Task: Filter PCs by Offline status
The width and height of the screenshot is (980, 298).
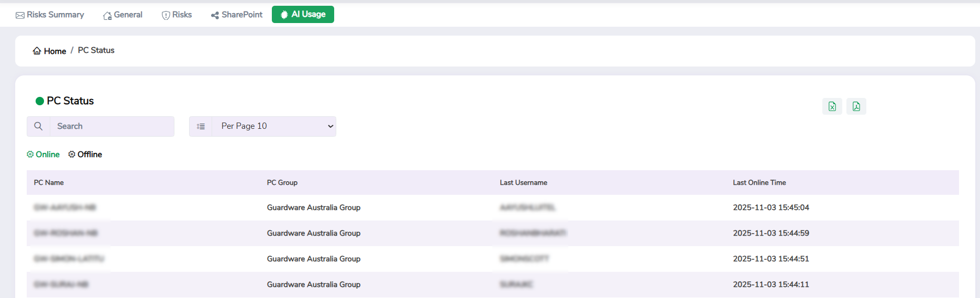Action: pos(90,154)
